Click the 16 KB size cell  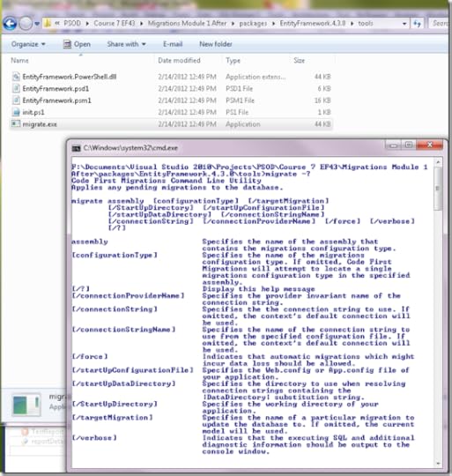point(322,100)
